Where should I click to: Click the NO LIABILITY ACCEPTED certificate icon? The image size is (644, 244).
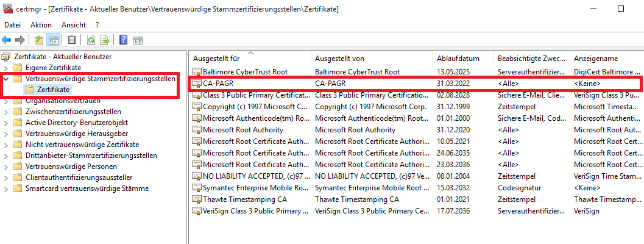click(197, 176)
